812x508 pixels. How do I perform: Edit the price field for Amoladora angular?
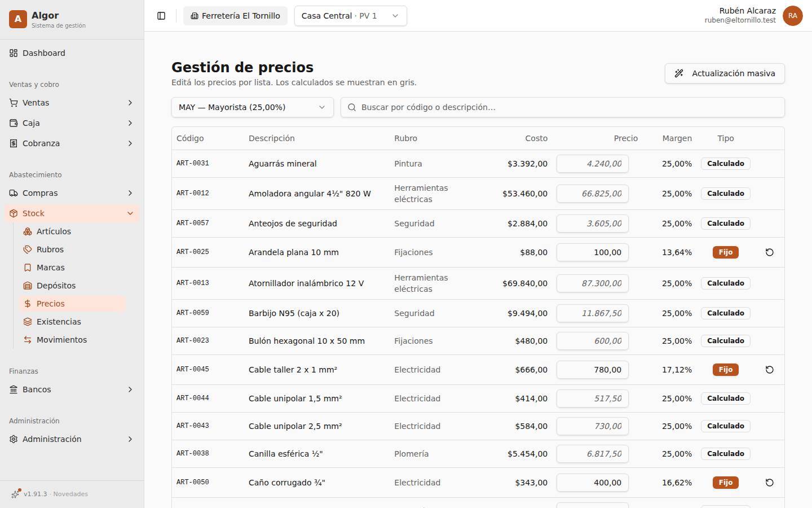pyautogui.click(x=593, y=194)
